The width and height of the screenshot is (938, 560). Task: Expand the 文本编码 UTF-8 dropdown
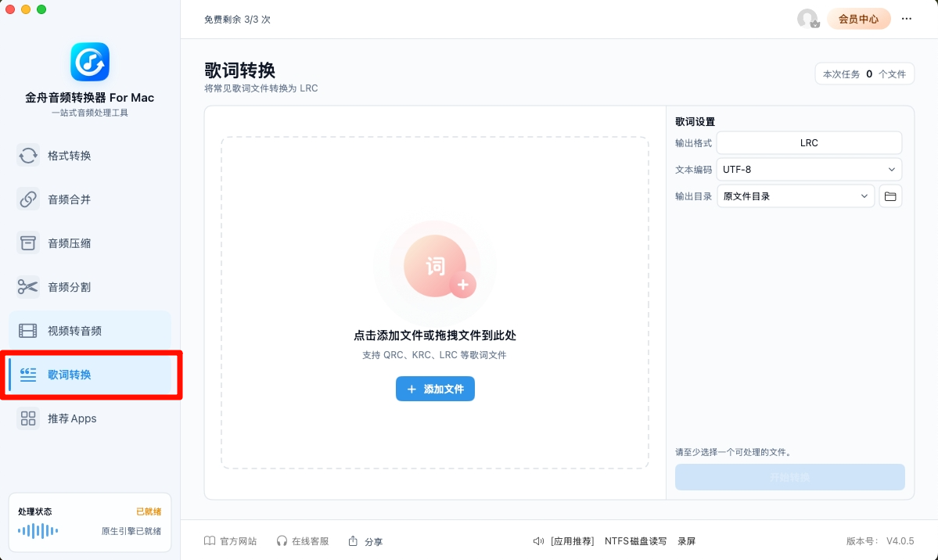[x=809, y=169]
